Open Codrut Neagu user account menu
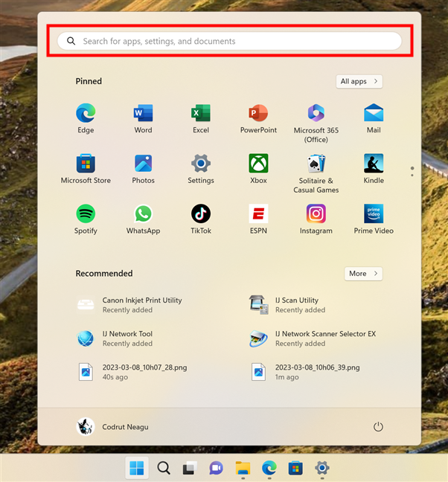 (x=112, y=427)
